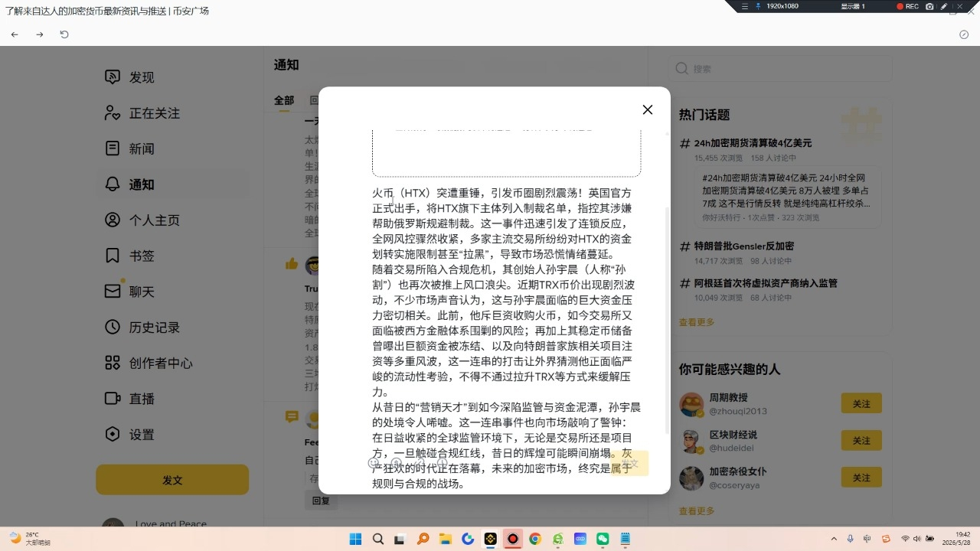Open the recorder hamburger menu
The image size is (980, 551).
[x=745, y=6]
